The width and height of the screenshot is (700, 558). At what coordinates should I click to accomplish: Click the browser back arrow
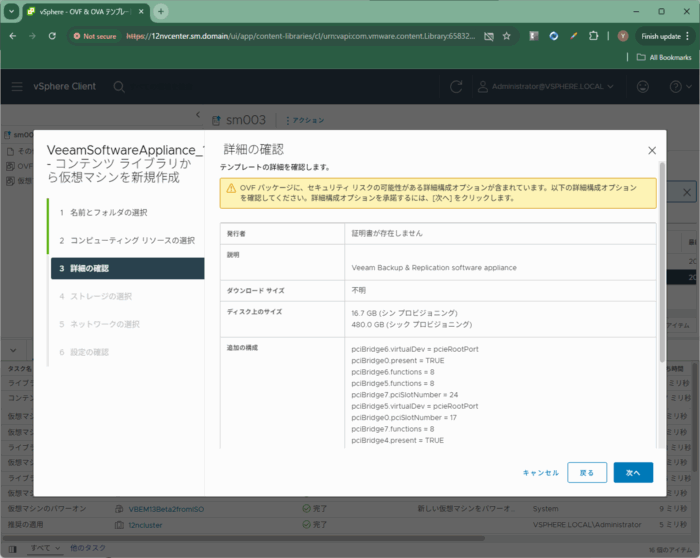click(x=12, y=36)
